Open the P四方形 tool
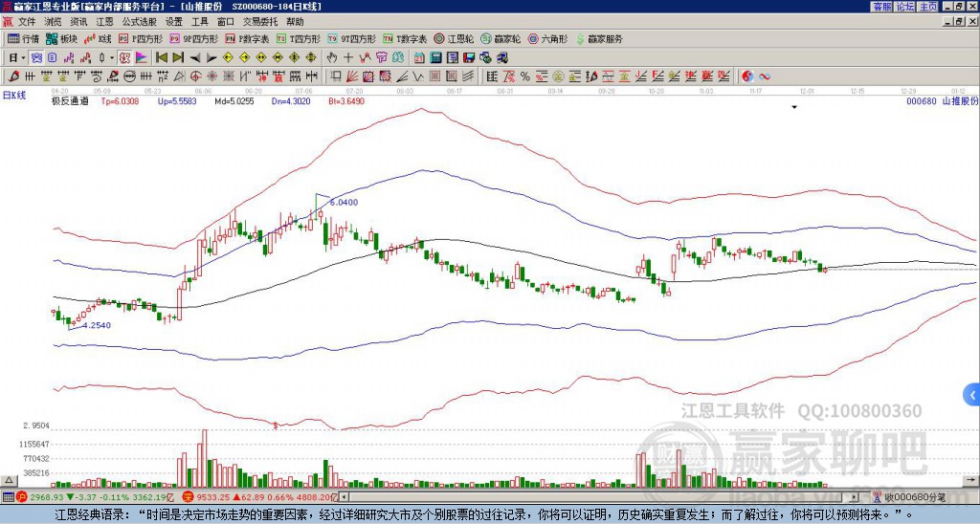 pyautogui.click(x=141, y=38)
